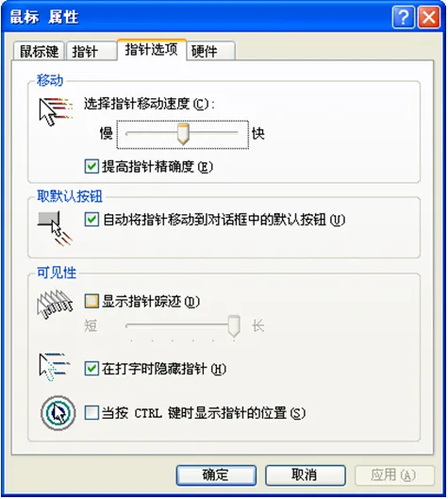Open the 指针 tab
The width and height of the screenshot is (448, 499).
click(x=91, y=51)
